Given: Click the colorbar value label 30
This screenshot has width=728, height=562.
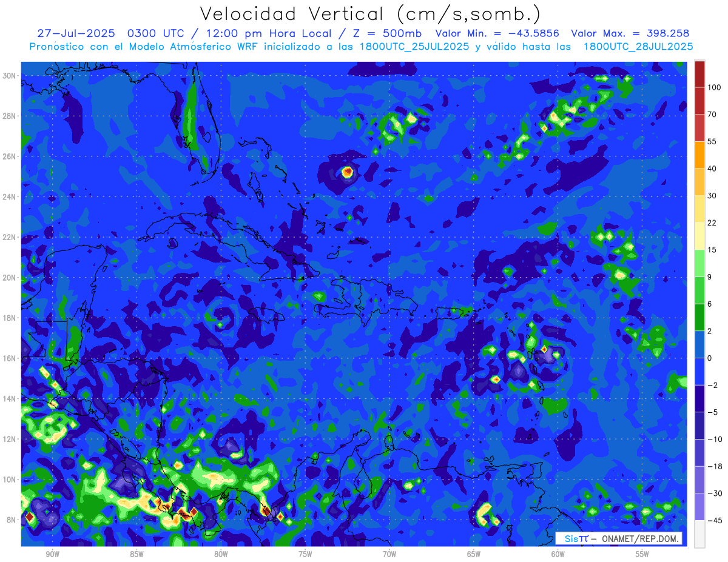Looking at the screenshot, I should point(712,195).
